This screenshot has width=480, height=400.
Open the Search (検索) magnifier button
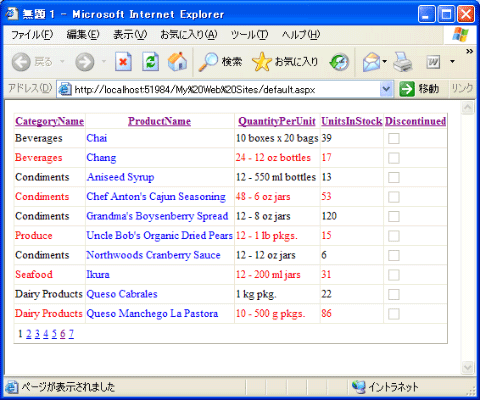(x=220, y=62)
